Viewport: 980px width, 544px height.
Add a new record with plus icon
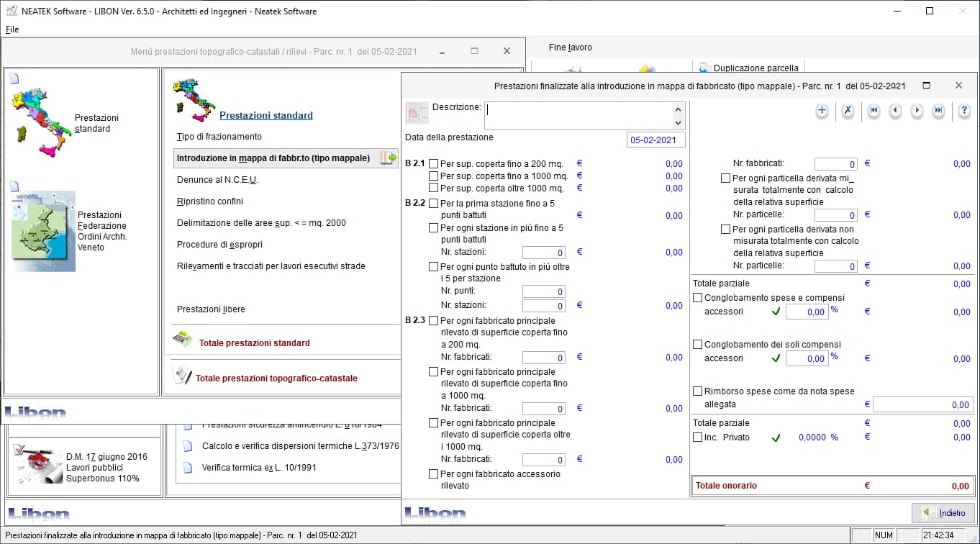(x=822, y=111)
